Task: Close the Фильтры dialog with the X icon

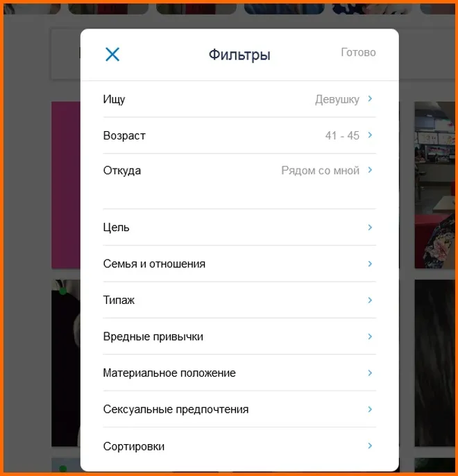Action: 112,54
